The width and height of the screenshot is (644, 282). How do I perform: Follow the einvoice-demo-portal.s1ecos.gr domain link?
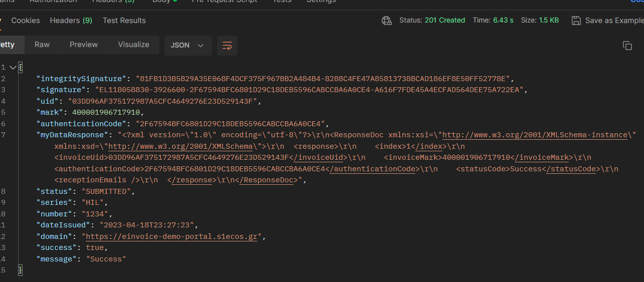click(x=171, y=236)
